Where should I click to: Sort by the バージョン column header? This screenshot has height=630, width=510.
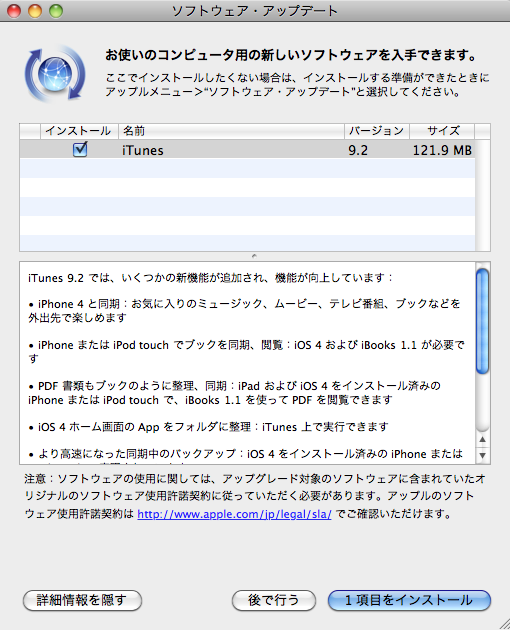tap(377, 131)
